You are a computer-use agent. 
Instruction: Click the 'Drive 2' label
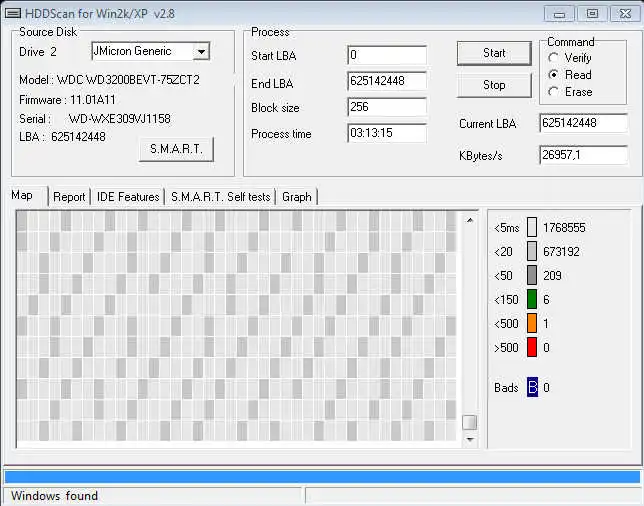38,52
